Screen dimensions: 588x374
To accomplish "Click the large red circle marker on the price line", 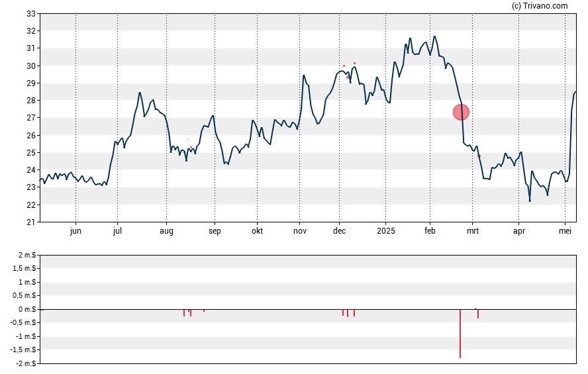I will tap(461, 112).
